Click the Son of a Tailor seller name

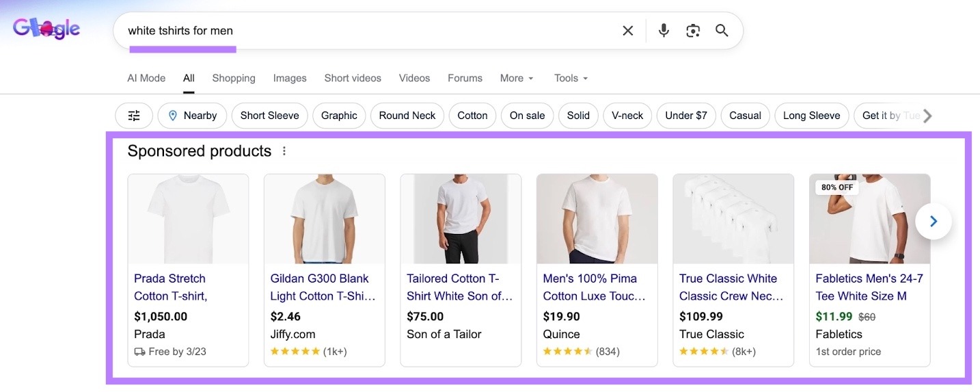click(x=444, y=335)
